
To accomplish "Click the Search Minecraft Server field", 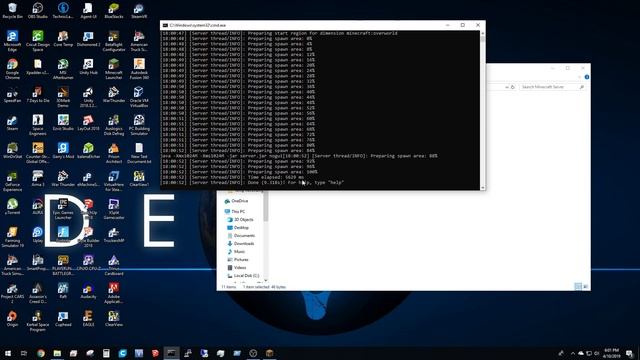I will click(x=552, y=87).
